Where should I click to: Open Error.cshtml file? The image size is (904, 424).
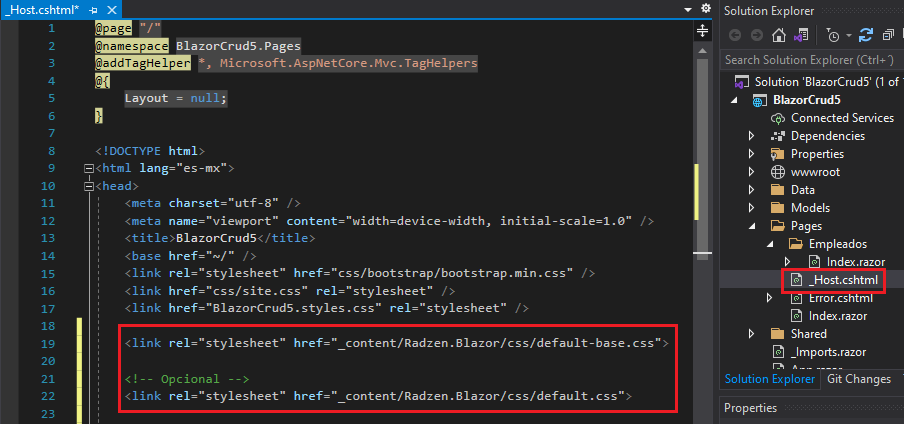click(841, 298)
